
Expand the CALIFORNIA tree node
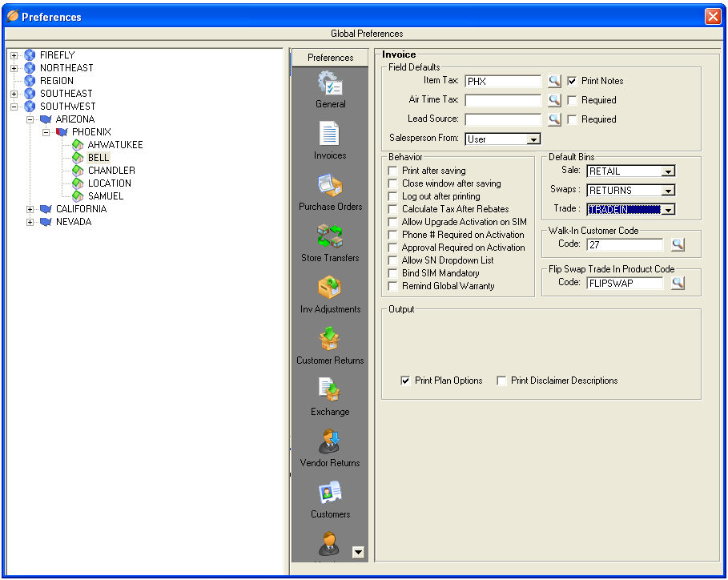pyautogui.click(x=30, y=209)
